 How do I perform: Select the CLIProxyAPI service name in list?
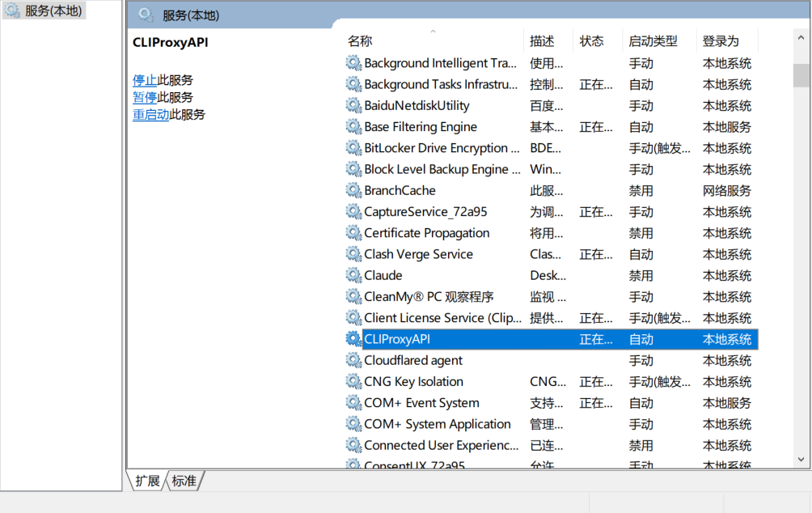tap(397, 339)
